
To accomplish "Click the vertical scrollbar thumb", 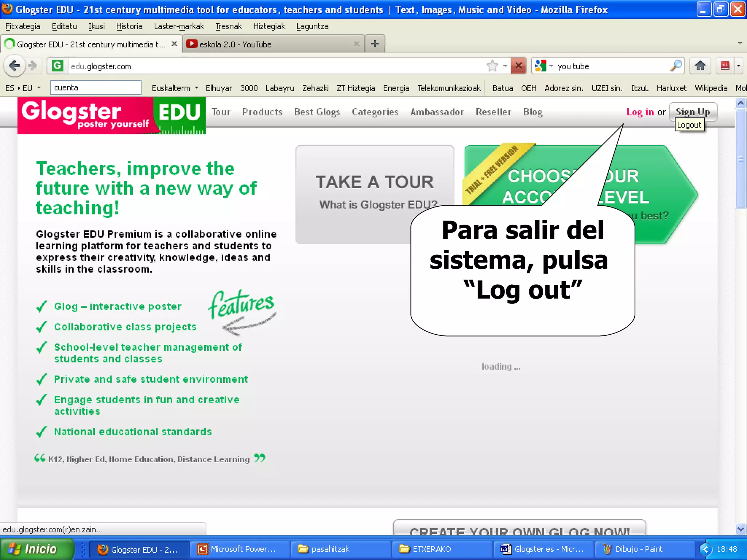I will click(740, 159).
